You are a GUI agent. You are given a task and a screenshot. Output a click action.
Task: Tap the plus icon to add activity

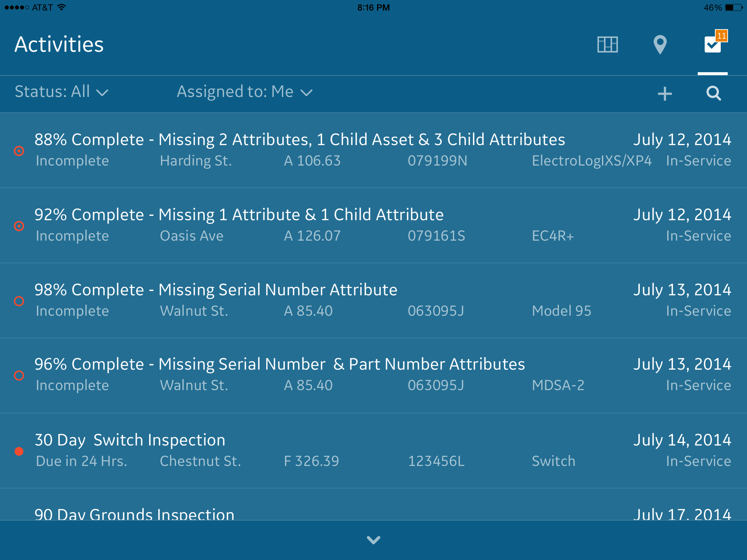click(665, 93)
